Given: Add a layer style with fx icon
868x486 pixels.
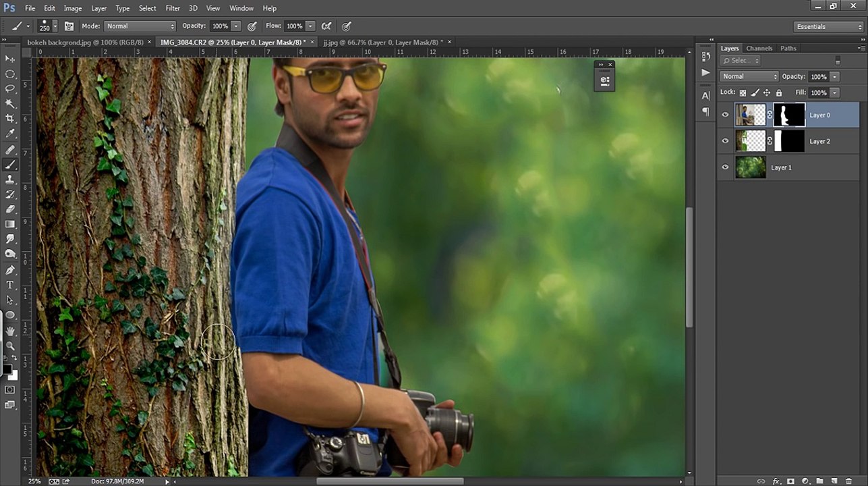Looking at the screenshot, I should coord(776,481).
